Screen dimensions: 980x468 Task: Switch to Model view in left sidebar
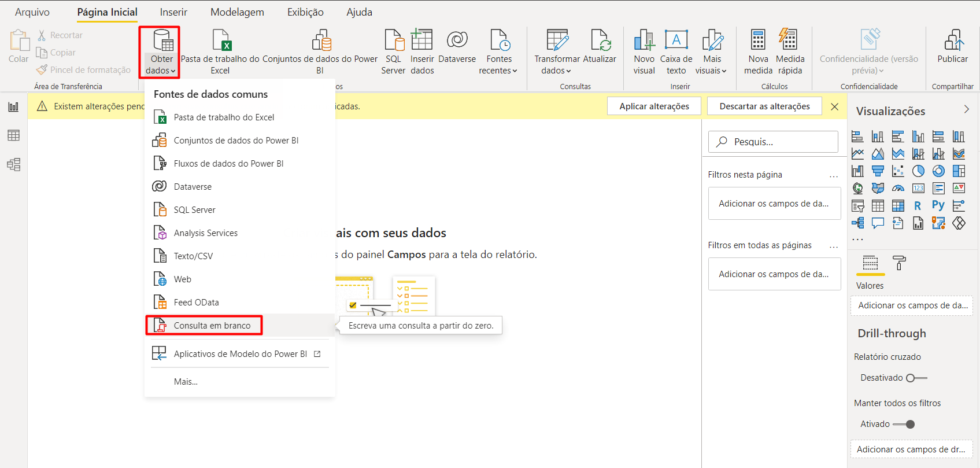(x=13, y=165)
